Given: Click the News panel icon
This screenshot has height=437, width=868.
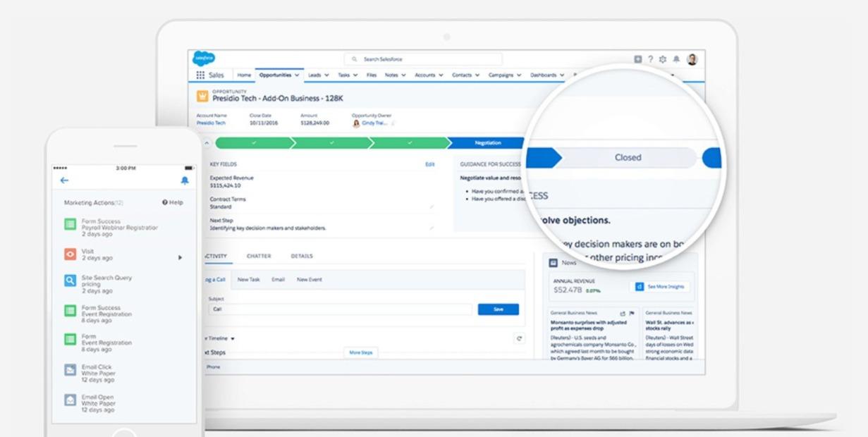Looking at the screenshot, I should pos(554,263).
